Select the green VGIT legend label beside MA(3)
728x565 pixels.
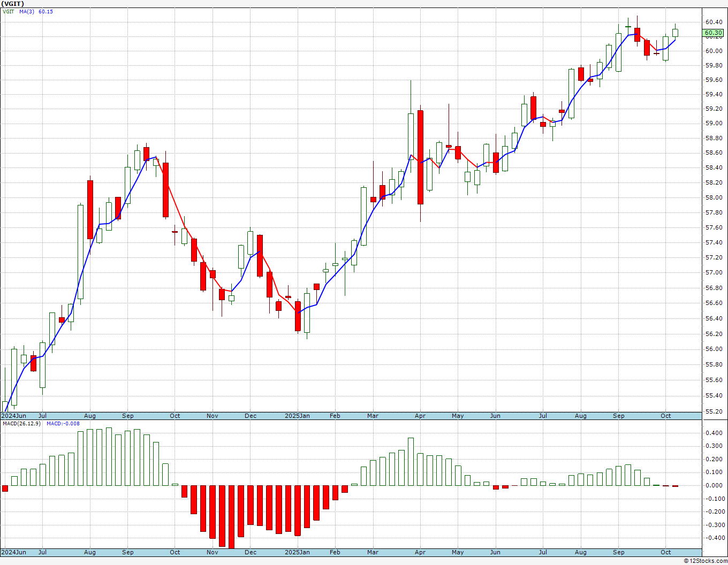click(x=9, y=11)
